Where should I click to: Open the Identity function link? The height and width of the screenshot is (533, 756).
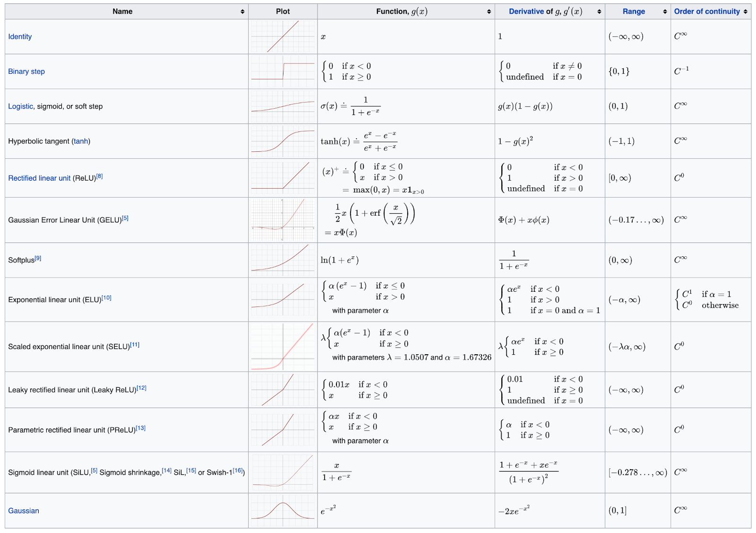[x=20, y=37]
